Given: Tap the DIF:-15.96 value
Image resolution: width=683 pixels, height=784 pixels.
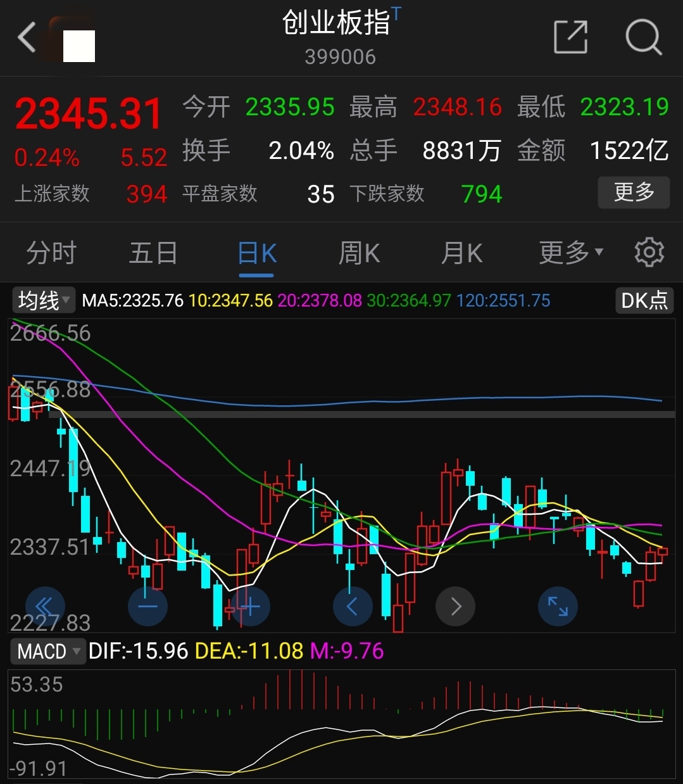Looking at the screenshot, I should tap(139, 651).
